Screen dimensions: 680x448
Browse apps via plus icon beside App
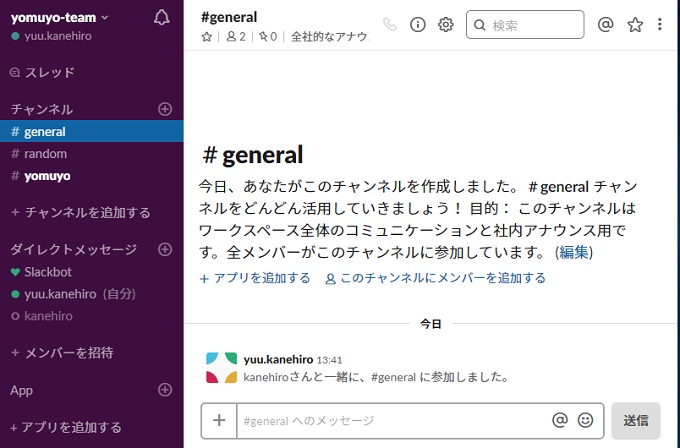tap(165, 389)
